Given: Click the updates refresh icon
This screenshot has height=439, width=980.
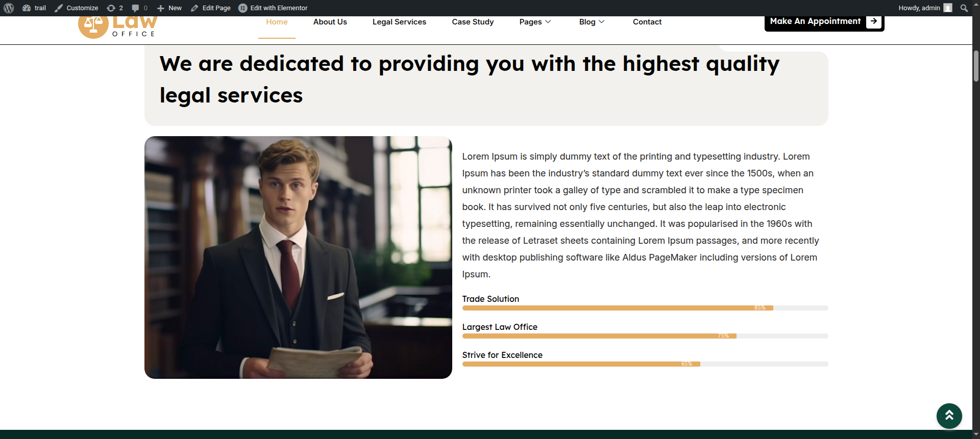Looking at the screenshot, I should point(111,8).
